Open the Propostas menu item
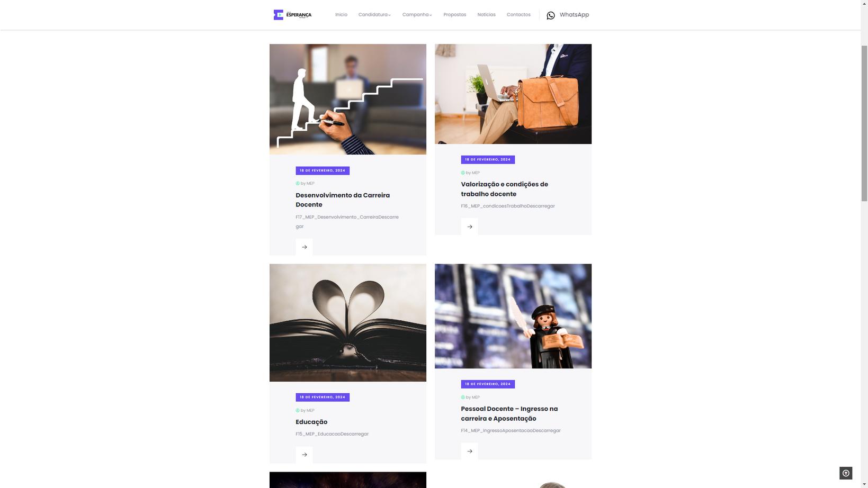 pos(454,15)
